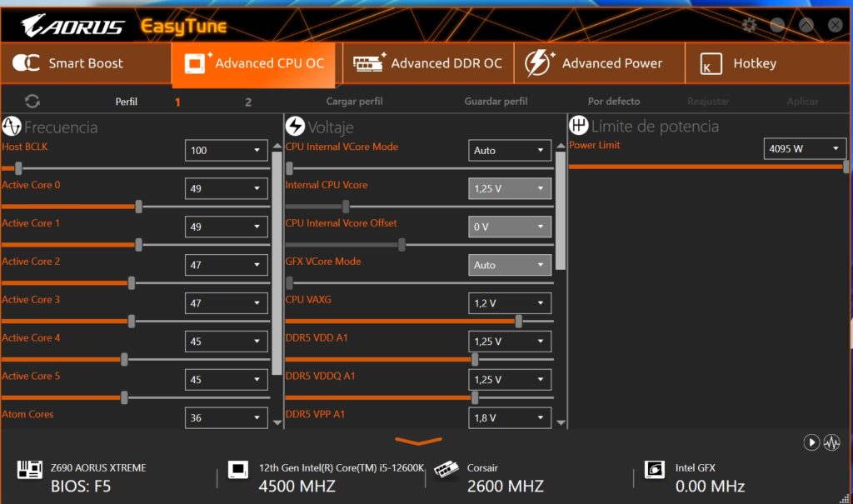Open the CPU VAXG dropdown
The height and width of the screenshot is (504, 853).
tap(510, 303)
